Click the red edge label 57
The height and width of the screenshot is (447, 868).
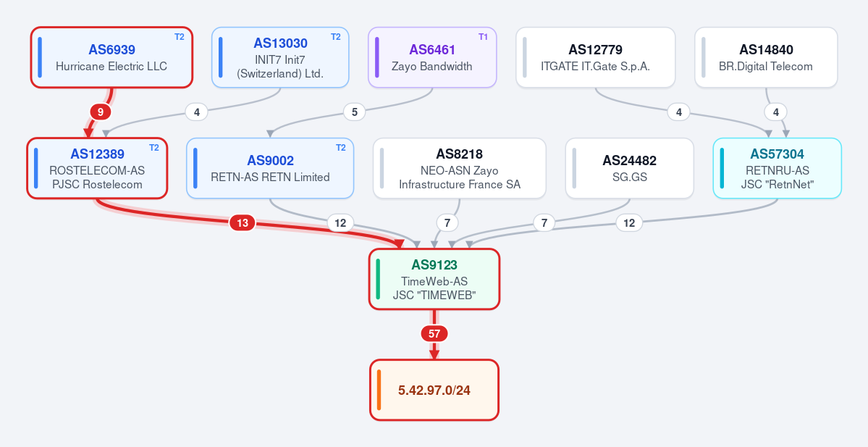click(434, 333)
